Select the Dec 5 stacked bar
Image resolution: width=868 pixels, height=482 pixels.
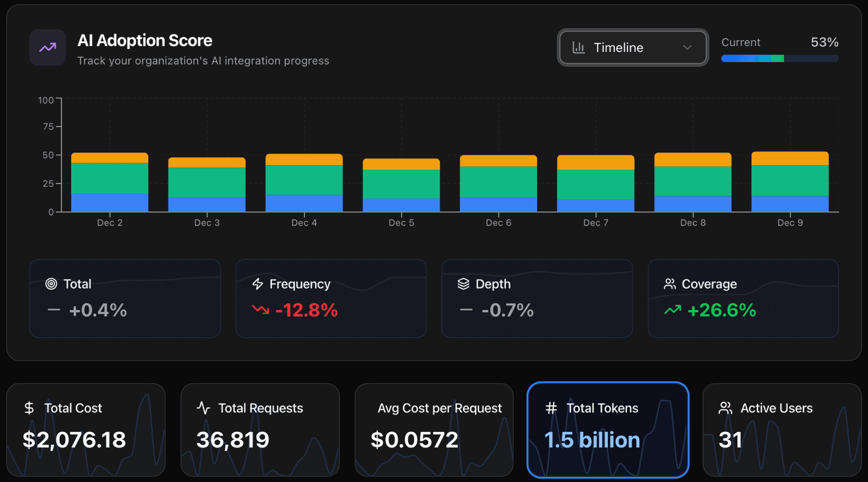pyautogui.click(x=401, y=185)
